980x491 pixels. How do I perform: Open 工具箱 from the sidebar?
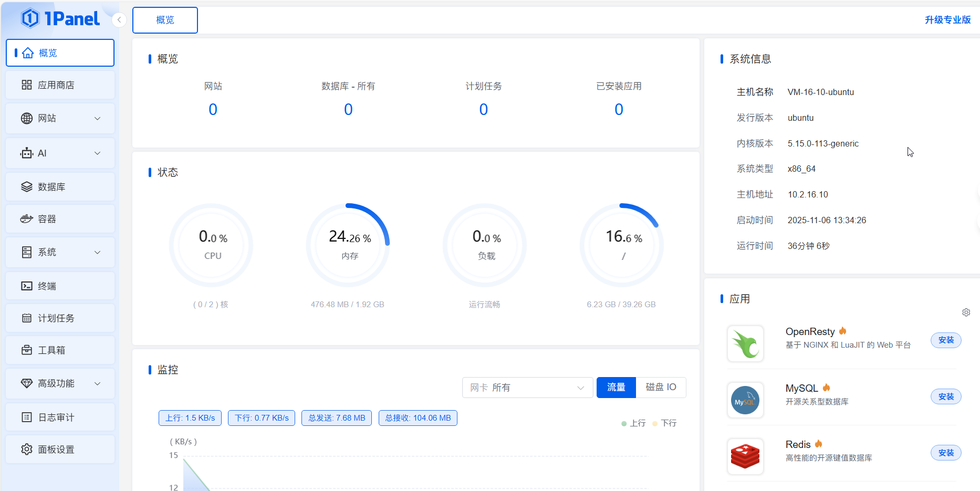pos(60,350)
